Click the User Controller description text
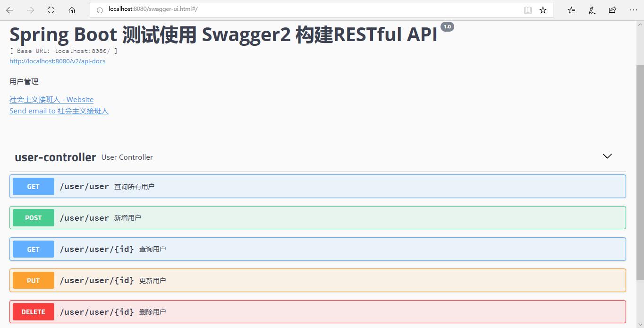The image size is (644, 328). tap(127, 157)
